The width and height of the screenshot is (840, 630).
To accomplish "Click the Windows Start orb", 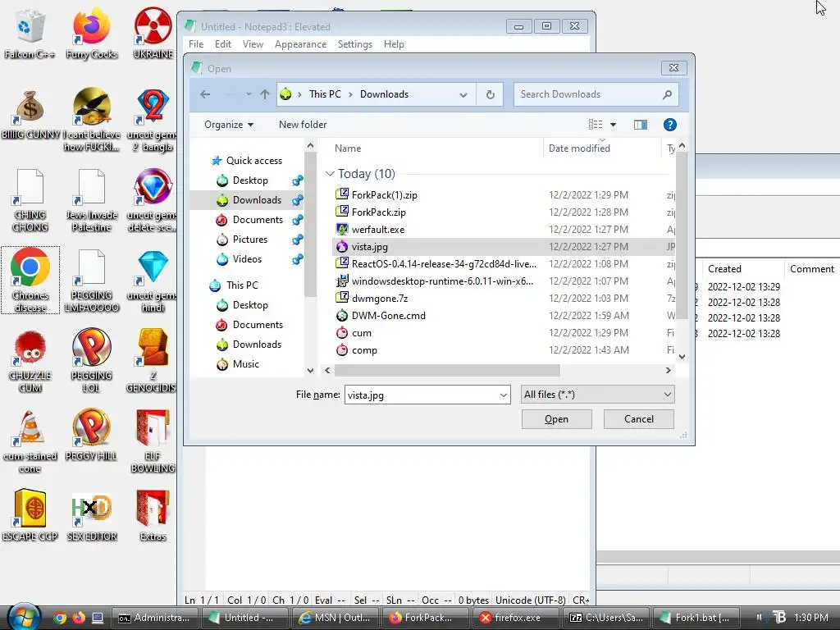I will coord(24,617).
